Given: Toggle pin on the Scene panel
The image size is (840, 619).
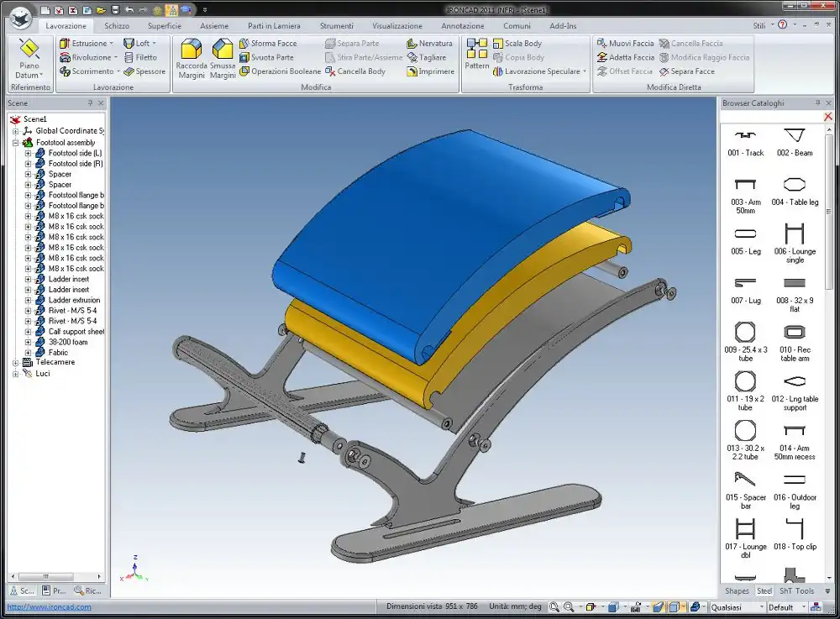Looking at the screenshot, I should [91, 103].
